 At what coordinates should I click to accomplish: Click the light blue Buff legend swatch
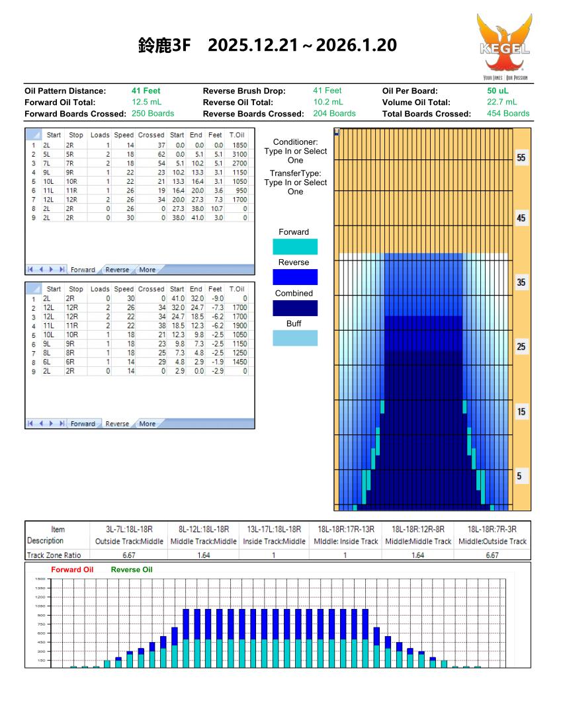pyautogui.click(x=295, y=338)
